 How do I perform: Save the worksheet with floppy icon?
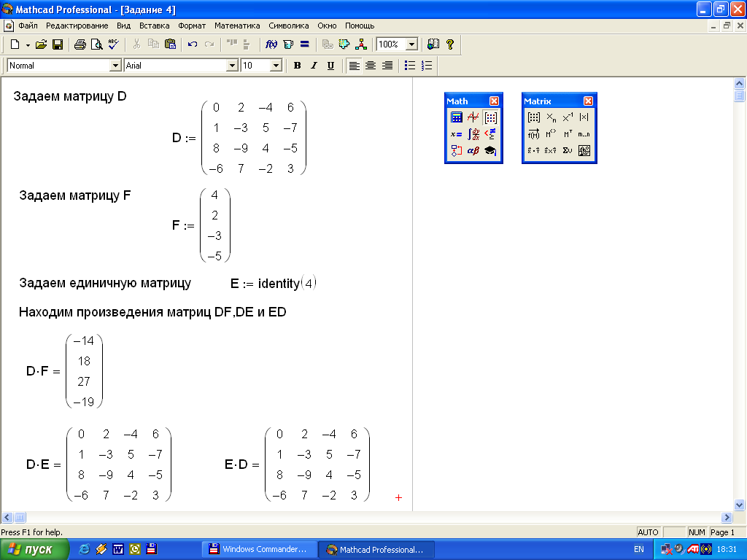tap(58, 44)
